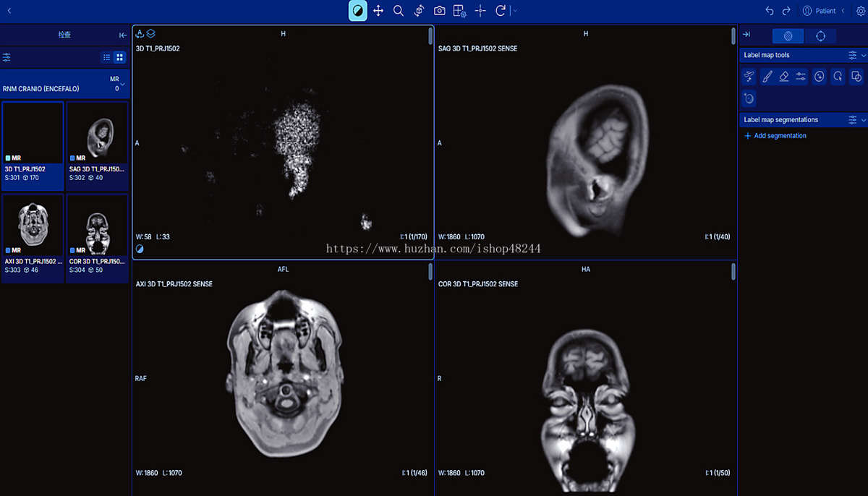Switch to the contour segmentation tab
This screenshot has height=496, width=868.
[820, 35]
